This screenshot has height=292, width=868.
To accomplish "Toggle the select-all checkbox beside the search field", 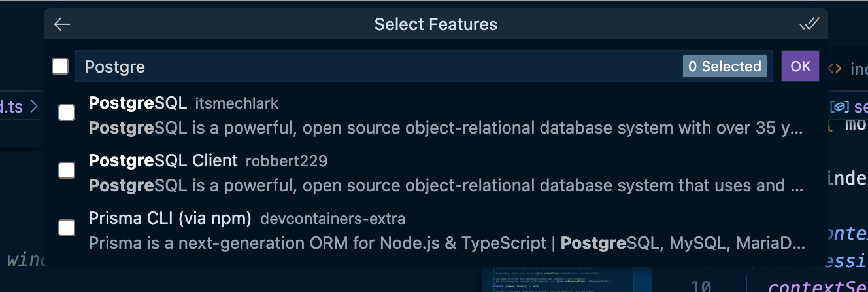I will click(60, 66).
